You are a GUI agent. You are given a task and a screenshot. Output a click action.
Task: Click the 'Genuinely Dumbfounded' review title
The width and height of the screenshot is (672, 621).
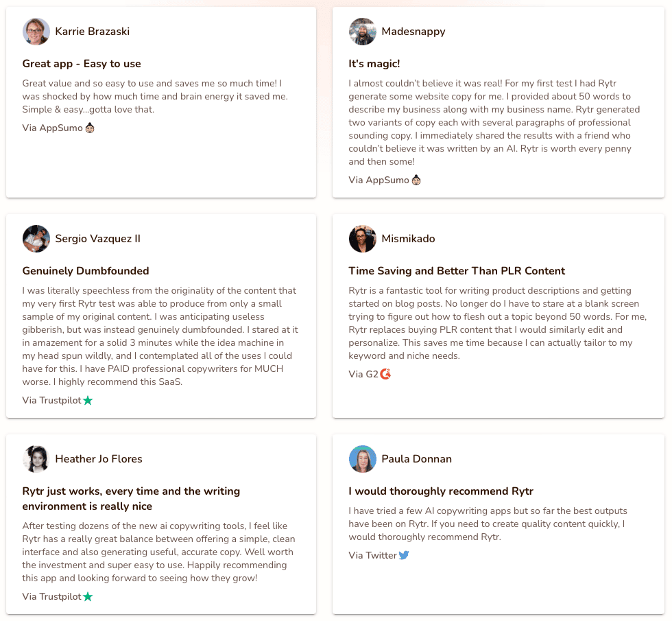click(86, 271)
